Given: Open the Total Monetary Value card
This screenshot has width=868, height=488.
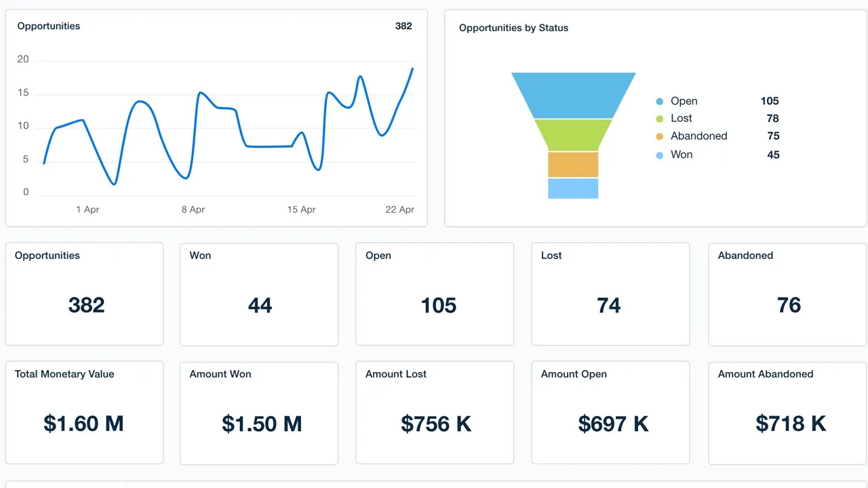Looking at the screenshot, I should coord(84,413).
